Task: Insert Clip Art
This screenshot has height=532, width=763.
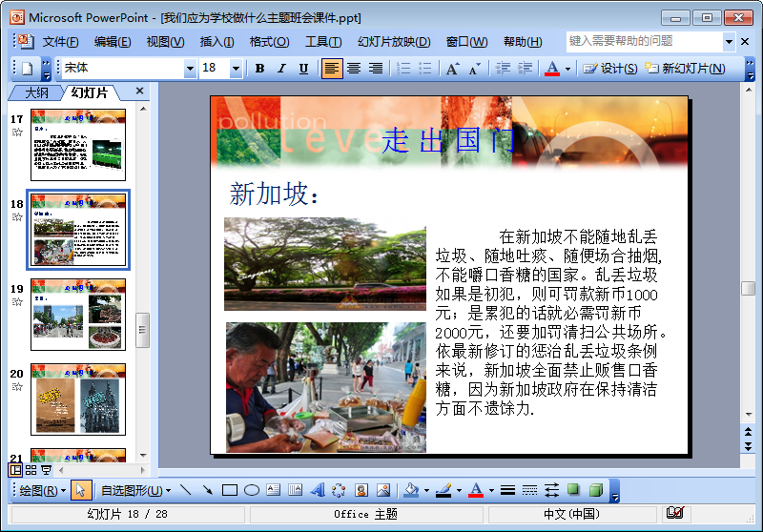Action: click(361, 490)
